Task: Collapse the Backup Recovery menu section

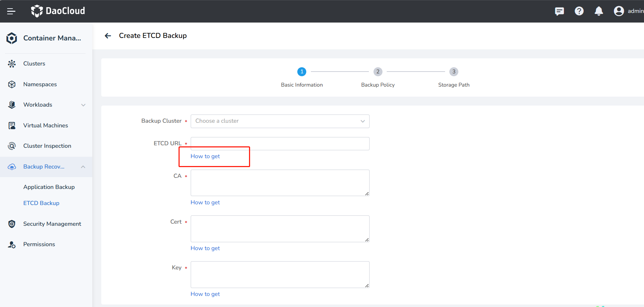Action: [83, 167]
